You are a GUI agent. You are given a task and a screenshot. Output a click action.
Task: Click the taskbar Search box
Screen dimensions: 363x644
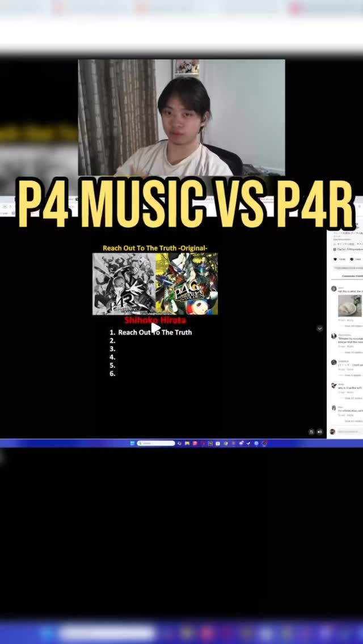[156, 443]
